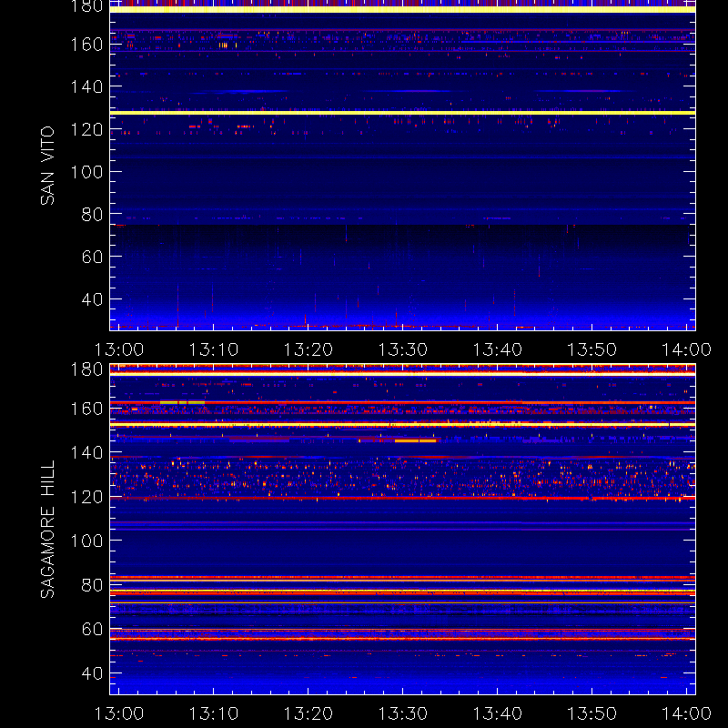Select the 40 tick label on the San Vito axis
The height and width of the screenshot is (728, 728).
click(92, 299)
